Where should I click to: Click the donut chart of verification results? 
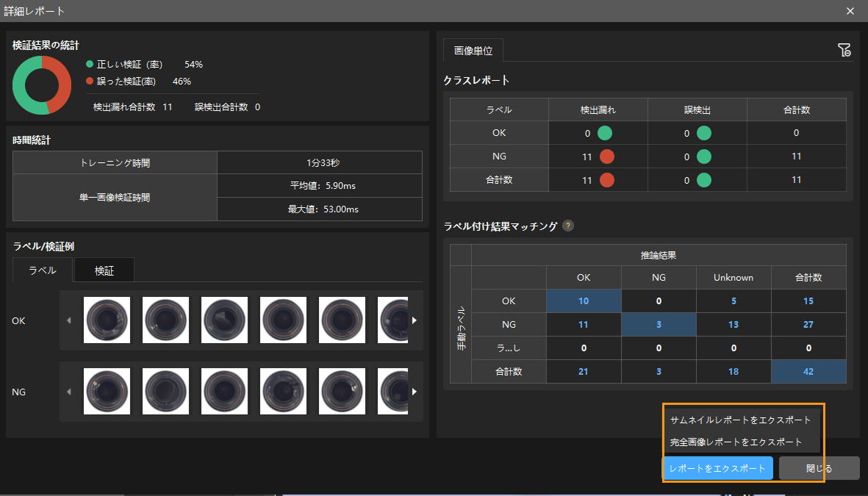[41, 85]
